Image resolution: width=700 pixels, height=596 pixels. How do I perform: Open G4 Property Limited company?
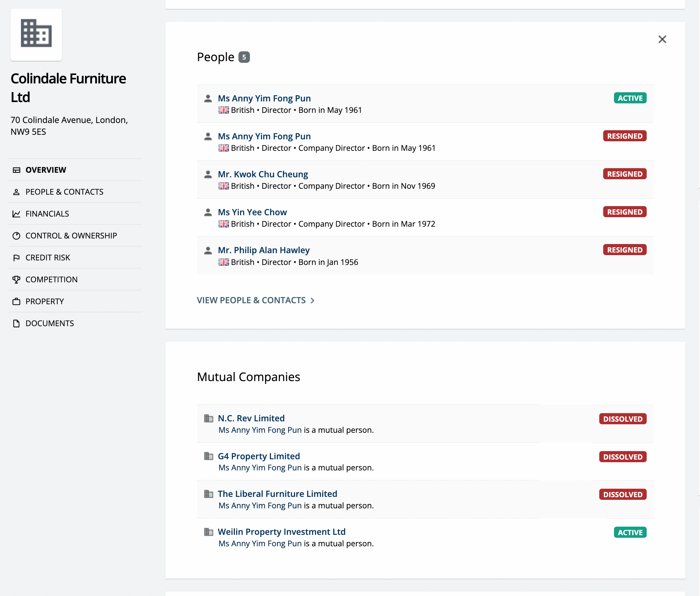(x=259, y=456)
